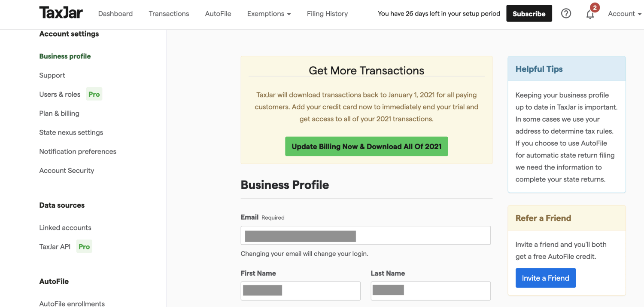Click the TaxJar logo
The width and height of the screenshot is (644, 307).
(61, 12)
